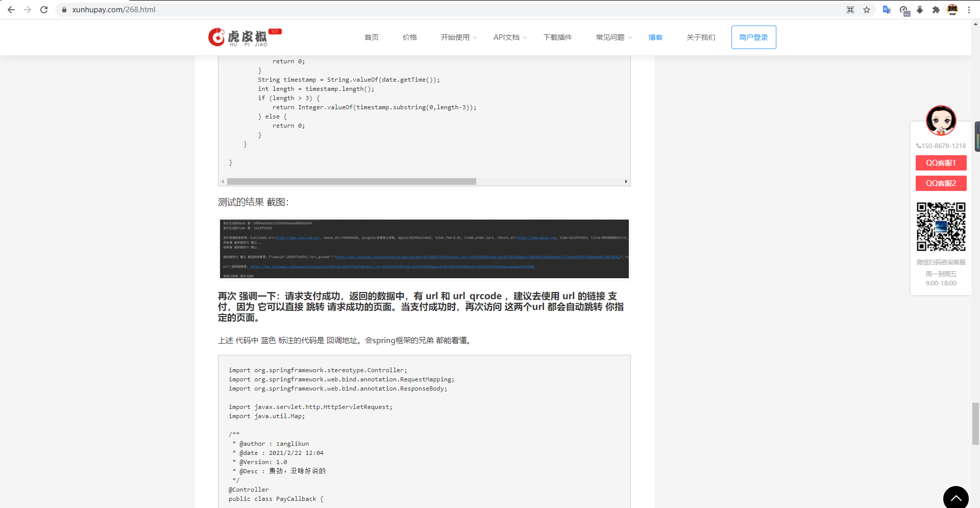Screen dimensions: 980x508
Task: Click the code block horizontal scrollbar
Action: pyautogui.click(x=351, y=182)
